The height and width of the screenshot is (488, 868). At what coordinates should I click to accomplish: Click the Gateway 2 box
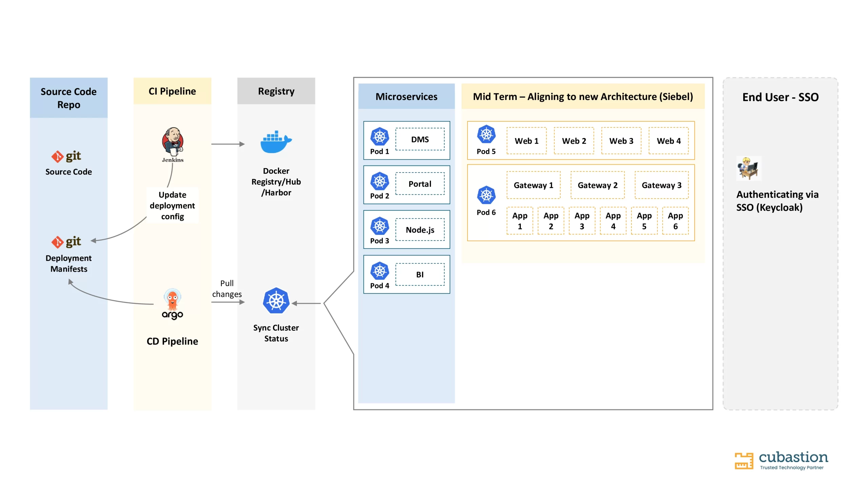point(597,185)
